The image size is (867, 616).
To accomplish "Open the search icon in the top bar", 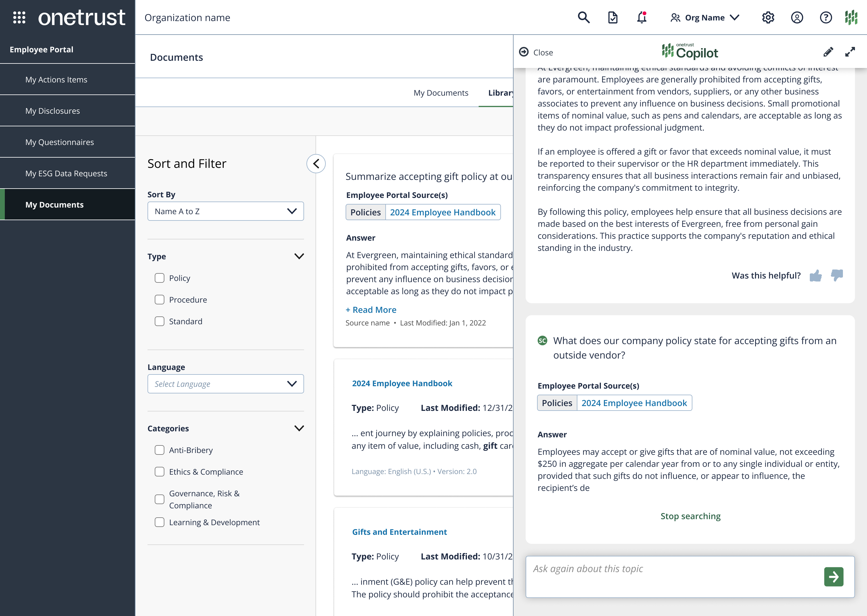I will 584,17.
